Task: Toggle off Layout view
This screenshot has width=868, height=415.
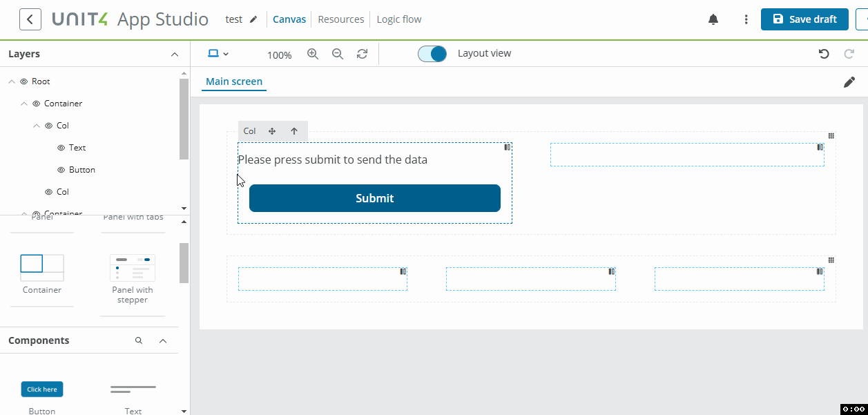Action: (x=432, y=52)
